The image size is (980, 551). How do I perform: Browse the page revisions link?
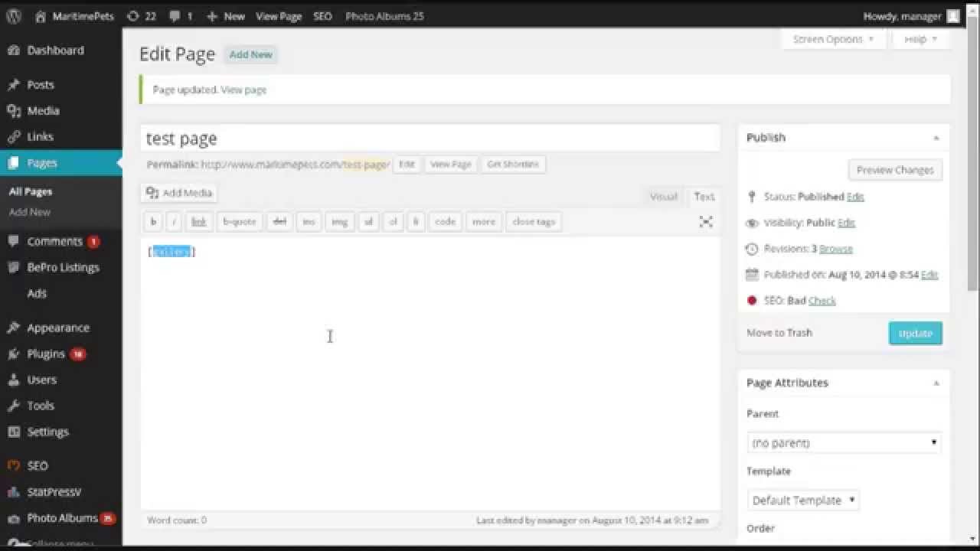point(836,249)
